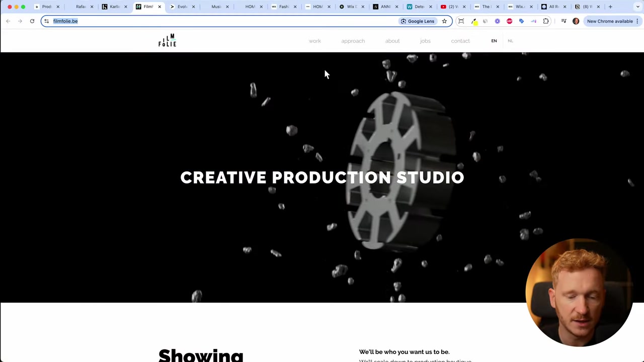644x362 pixels.
Task: Switch site language to NL
Action: point(510,41)
